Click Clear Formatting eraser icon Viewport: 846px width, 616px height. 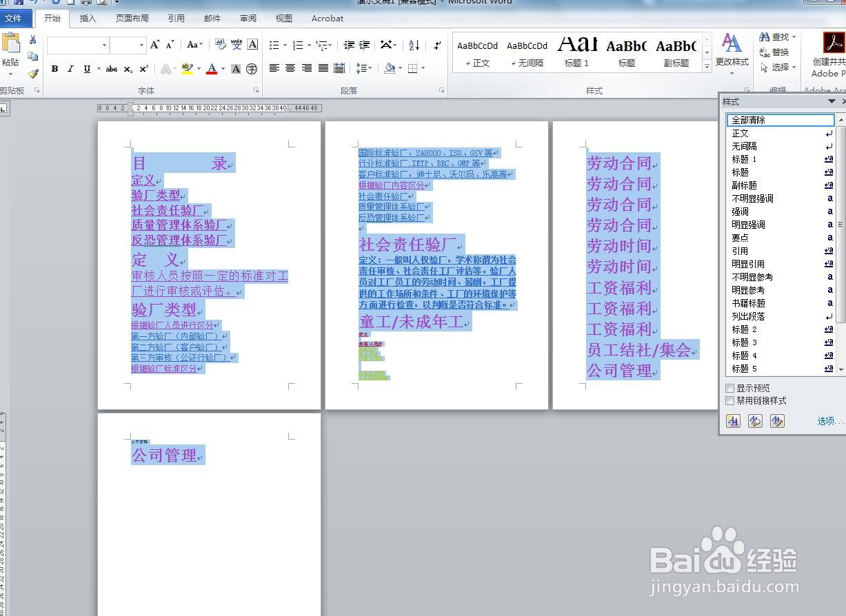tap(220, 45)
